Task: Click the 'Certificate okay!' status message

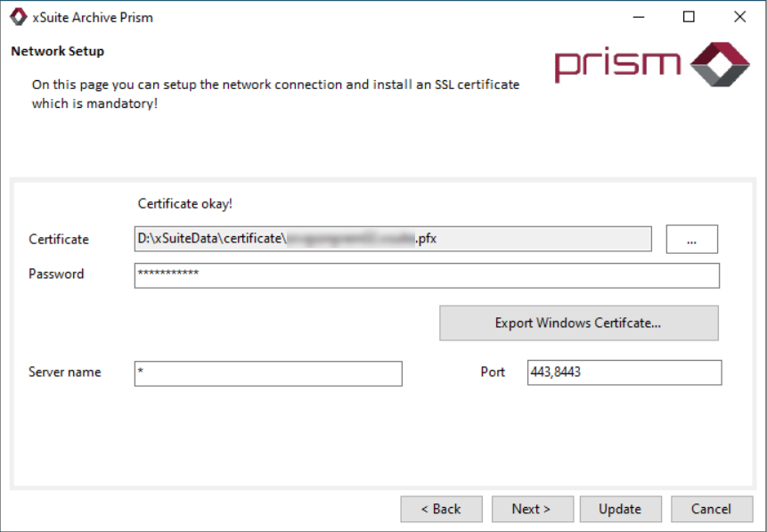Action: pos(184,203)
